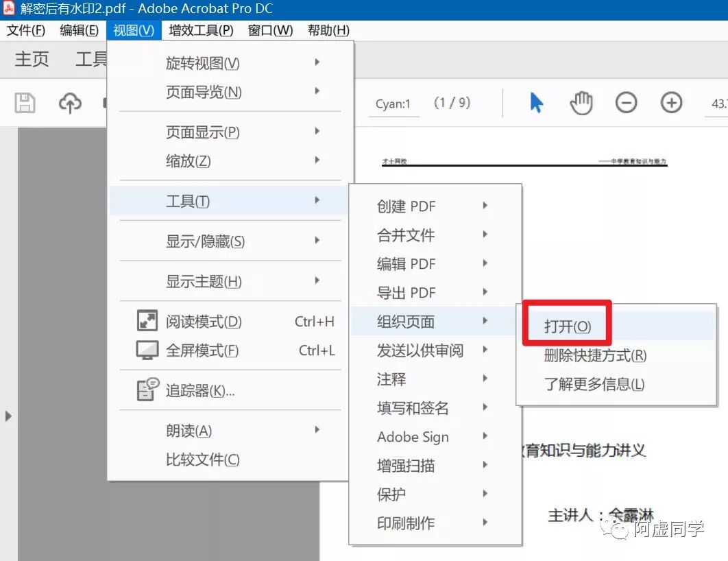Click 打开(O) in the submenu

[x=616, y=326]
